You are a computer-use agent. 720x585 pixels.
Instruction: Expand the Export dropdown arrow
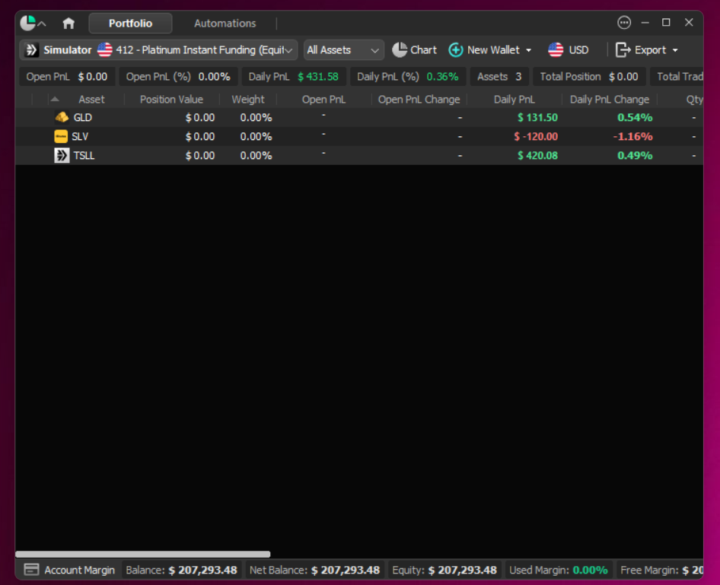coord(675,51)
